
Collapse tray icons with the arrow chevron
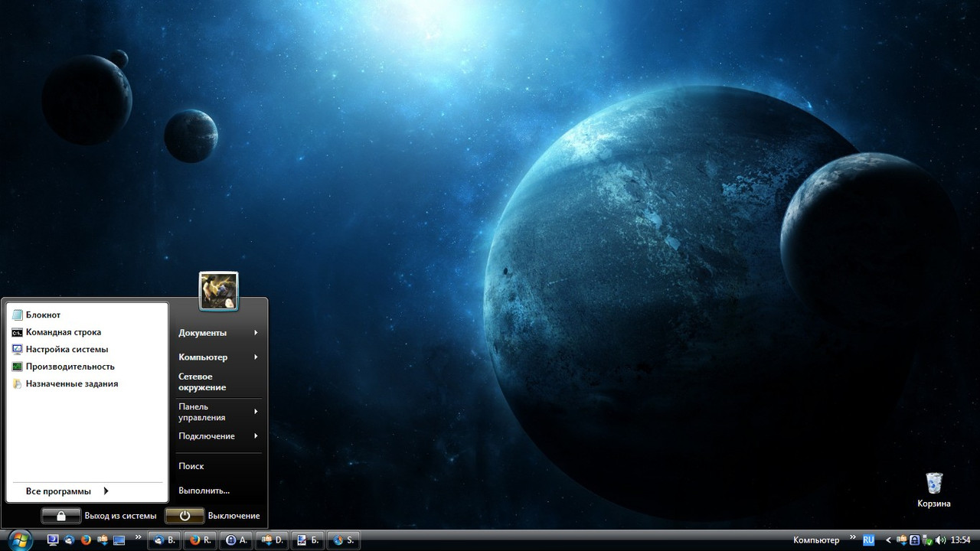pyautogui.click(x=888, y=540)
